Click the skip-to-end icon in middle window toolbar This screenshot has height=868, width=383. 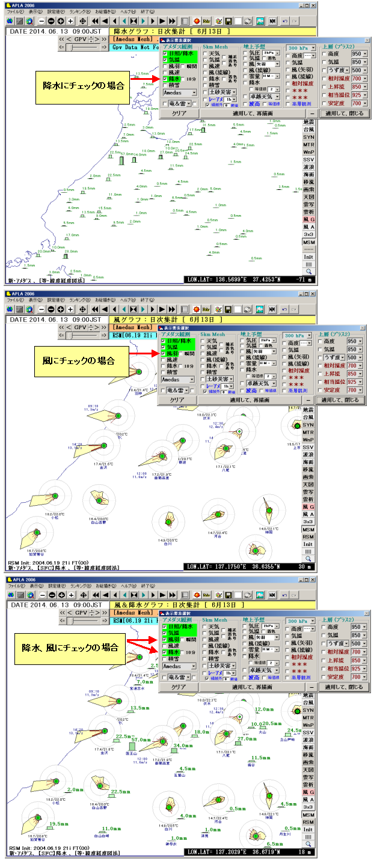pos(171,310)
